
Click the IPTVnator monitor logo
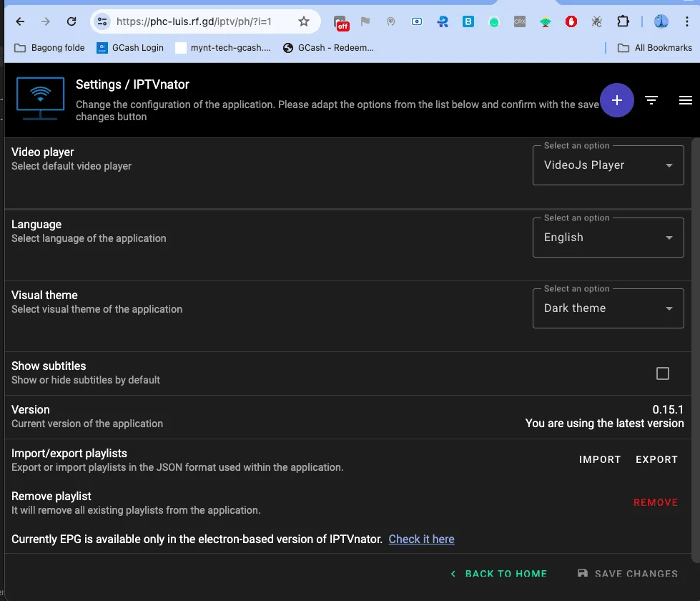click(40, 99)
